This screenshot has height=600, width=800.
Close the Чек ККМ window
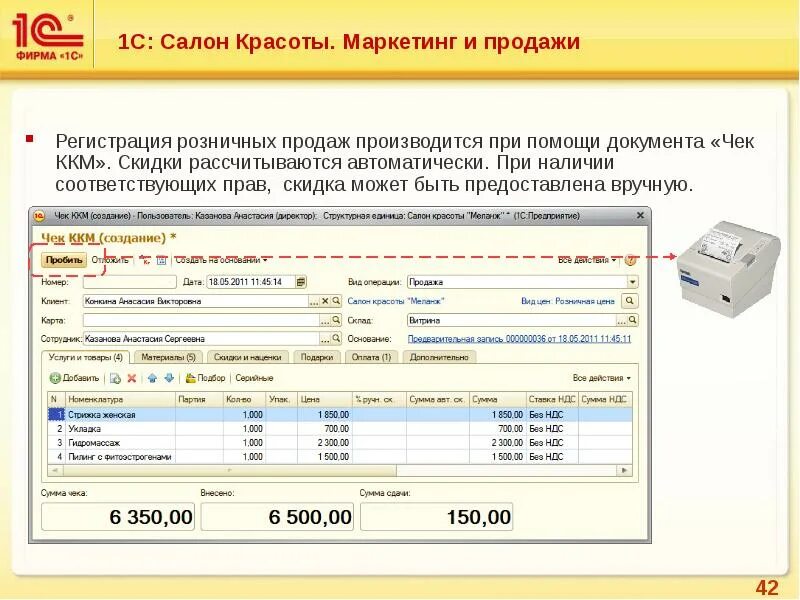click(x=640, y=216)
